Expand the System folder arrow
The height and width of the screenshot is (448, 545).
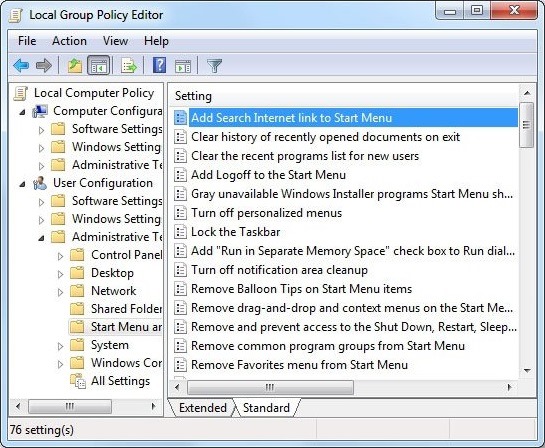[x=60, y=346]
